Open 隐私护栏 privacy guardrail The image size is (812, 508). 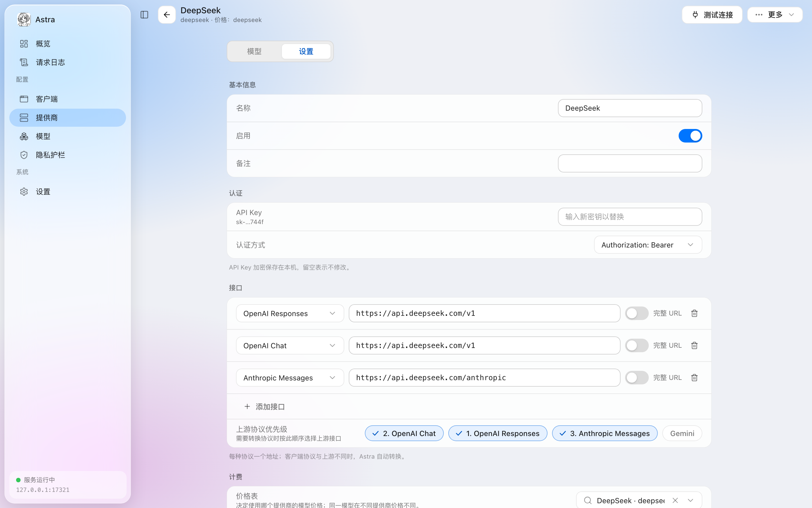[x=67, y=155]
